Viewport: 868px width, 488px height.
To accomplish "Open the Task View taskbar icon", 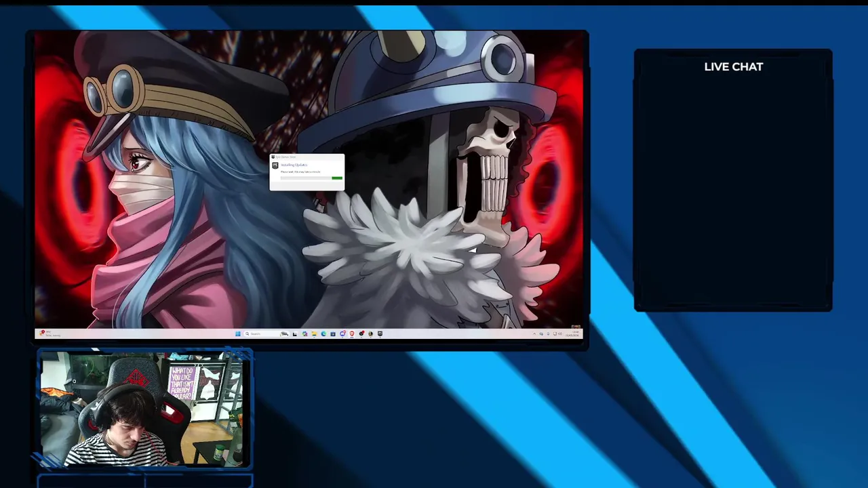I will click(295, 333).
